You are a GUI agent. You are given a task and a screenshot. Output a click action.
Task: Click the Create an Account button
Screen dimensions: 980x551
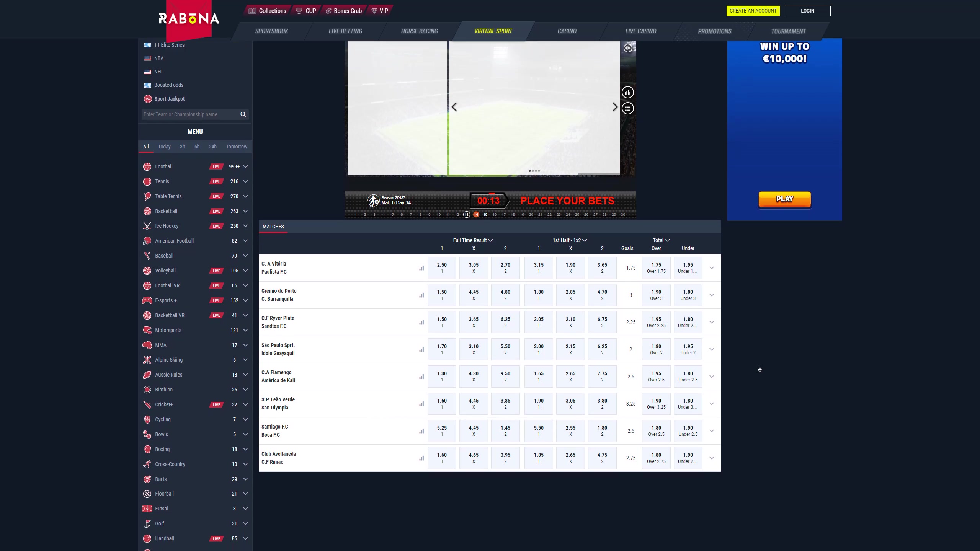753,11
